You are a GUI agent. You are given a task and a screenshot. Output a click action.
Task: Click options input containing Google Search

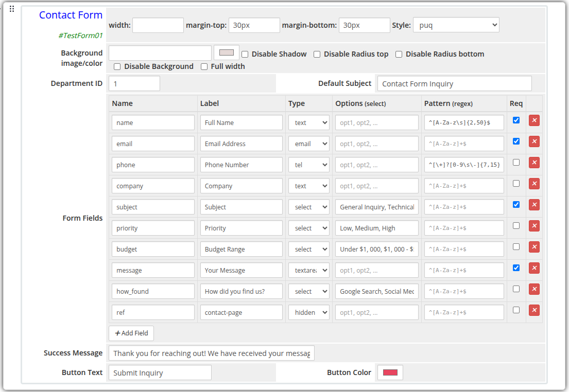pyautogui.click(x=377, y=291)
